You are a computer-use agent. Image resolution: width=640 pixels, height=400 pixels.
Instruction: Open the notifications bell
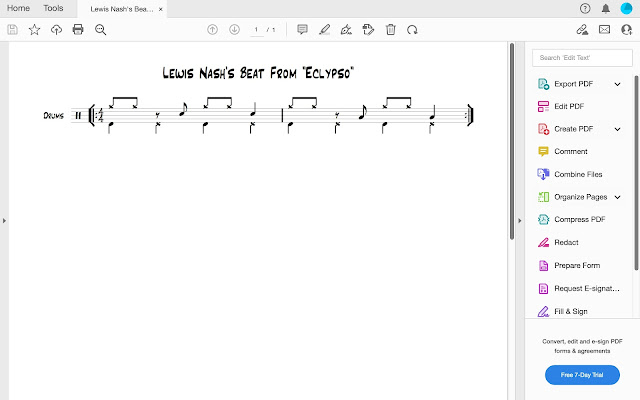(x=606, y=9)
